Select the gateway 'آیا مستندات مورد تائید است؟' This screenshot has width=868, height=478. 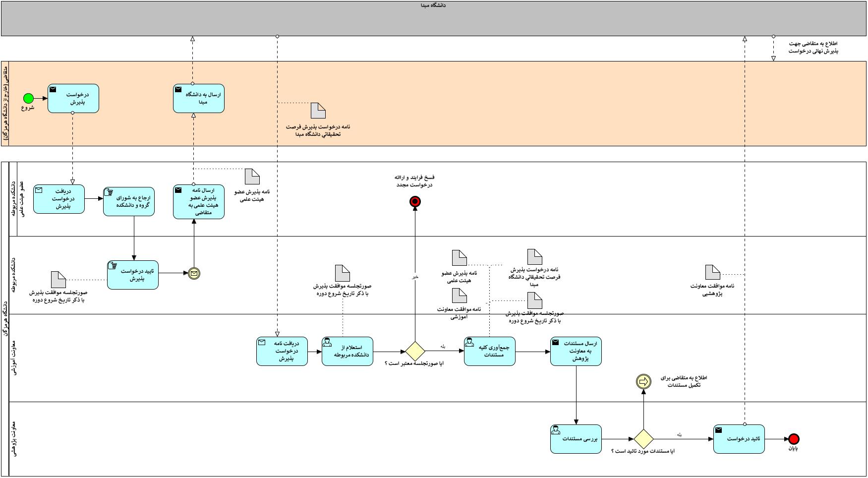tap(643, 439)
